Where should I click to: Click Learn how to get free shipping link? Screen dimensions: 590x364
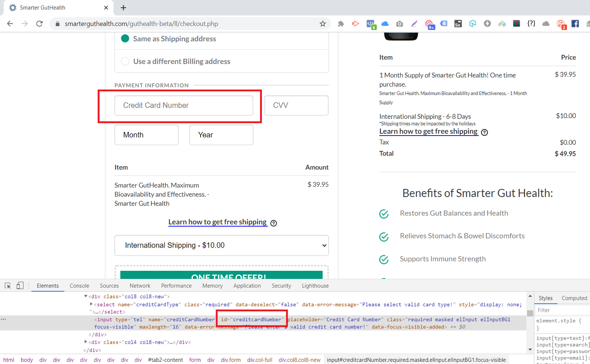click(217, 222)
